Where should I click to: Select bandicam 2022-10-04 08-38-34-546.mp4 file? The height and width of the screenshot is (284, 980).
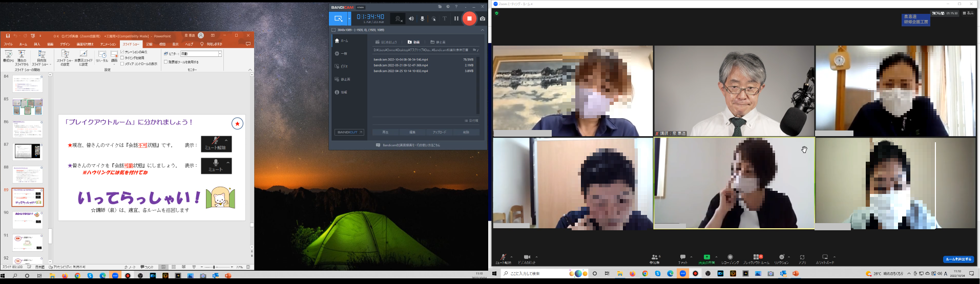[x=423, y=59]
